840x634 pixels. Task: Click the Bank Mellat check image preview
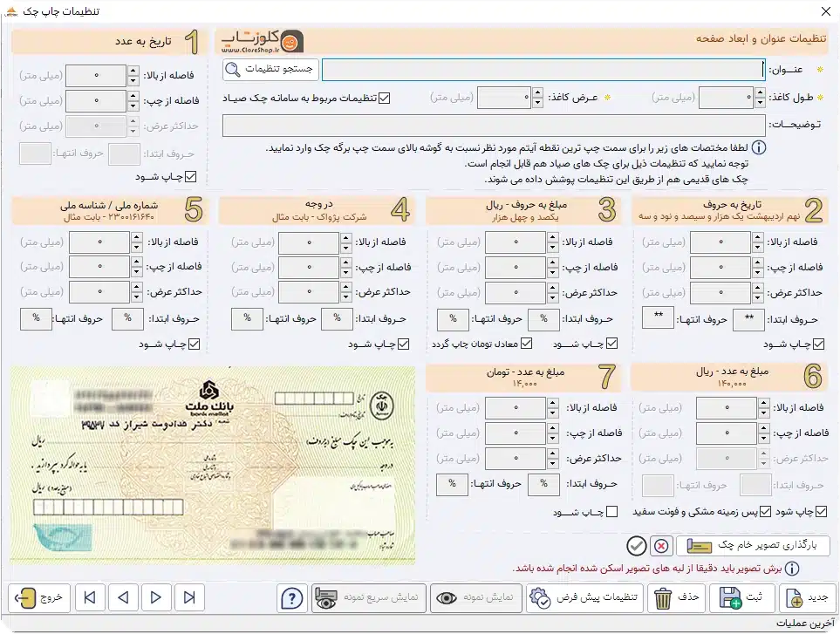click(213, 466)
